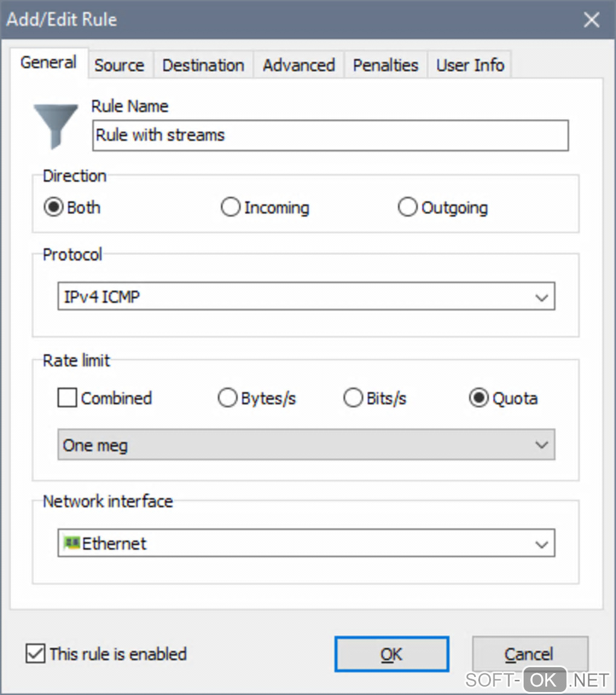Choose Bytes/s rate limit option
Screen dimensions: 616x695
coord(227,398)
